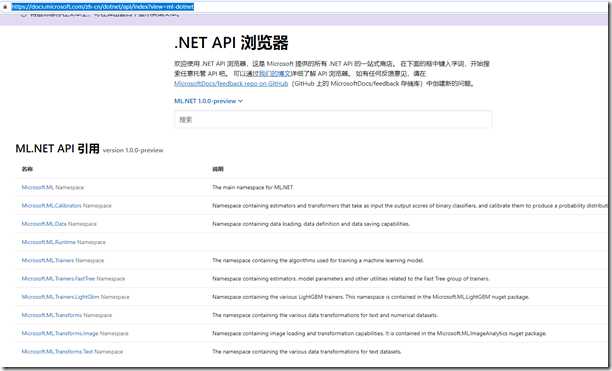The width and height of the screenshot is (612, 371).
Task: Click the binary classifiers calibrate description
Action: pyautogui.click(x=411, y=206)
